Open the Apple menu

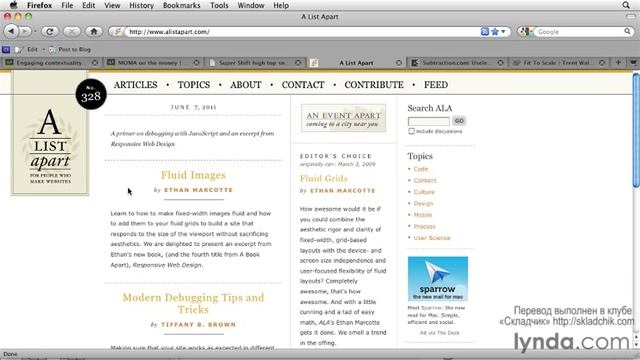click(13, 5)
